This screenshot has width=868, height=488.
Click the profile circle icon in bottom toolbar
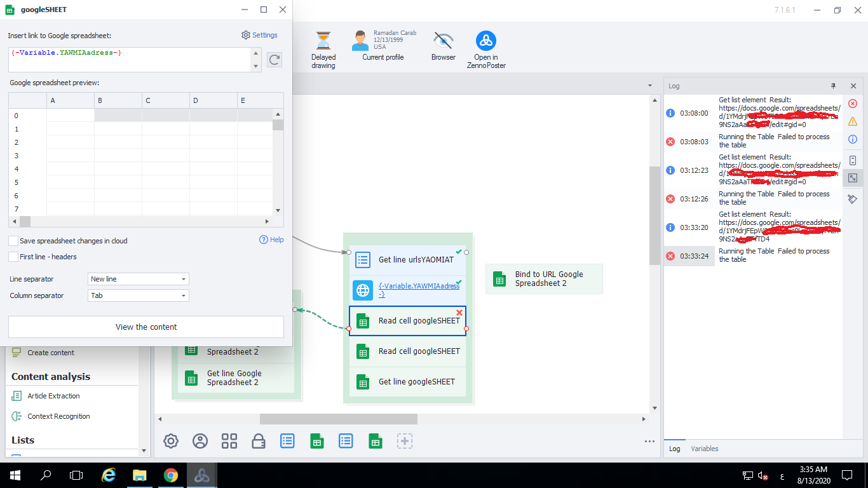tap(200, 441)
